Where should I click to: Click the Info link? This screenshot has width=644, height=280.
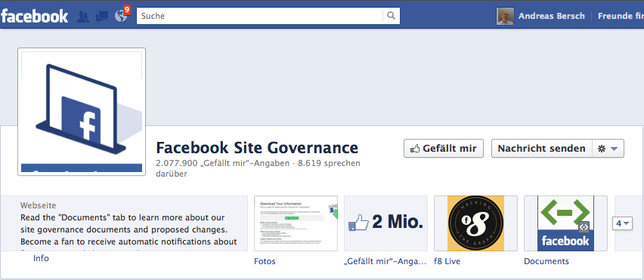[41, 258]
